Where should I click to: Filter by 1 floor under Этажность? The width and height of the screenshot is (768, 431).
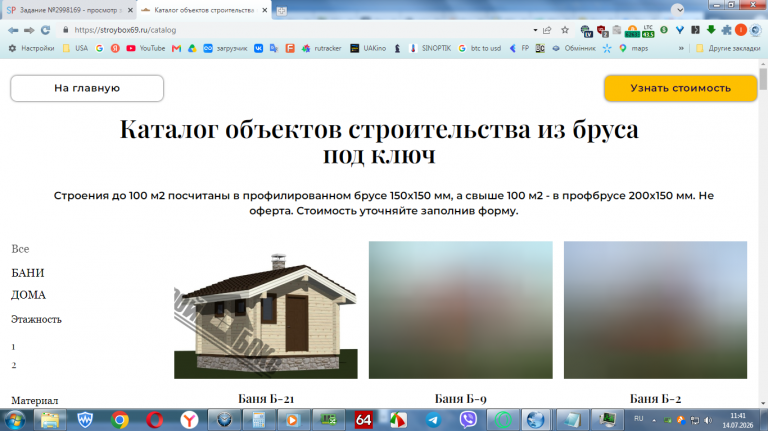[x=13, y=347]
